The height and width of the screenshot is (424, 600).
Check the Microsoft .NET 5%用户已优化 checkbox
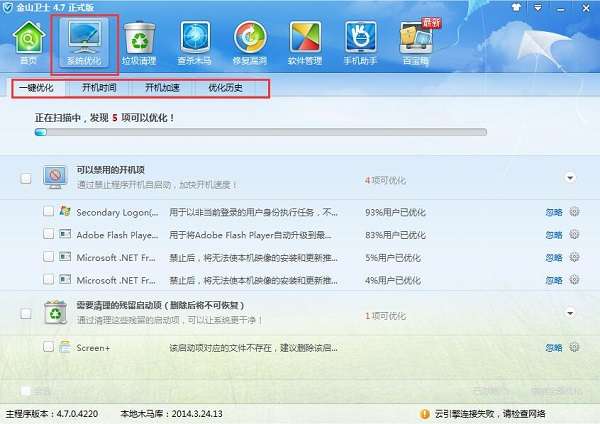(x=48, y=257)
